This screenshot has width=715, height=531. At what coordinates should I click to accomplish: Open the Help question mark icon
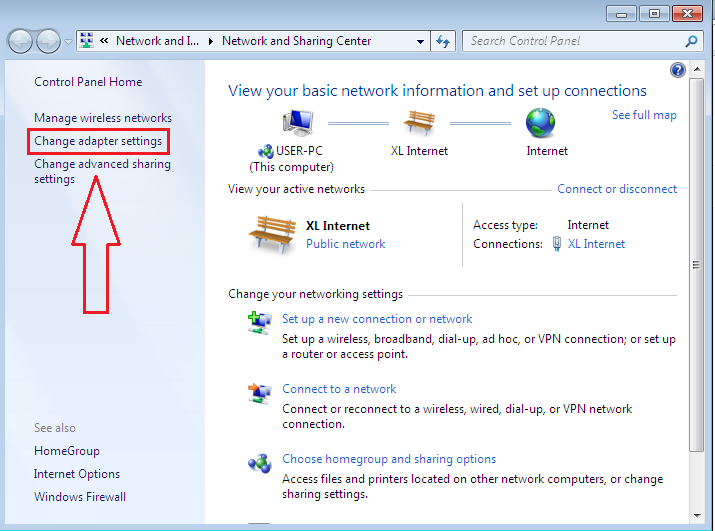(678, 70)
